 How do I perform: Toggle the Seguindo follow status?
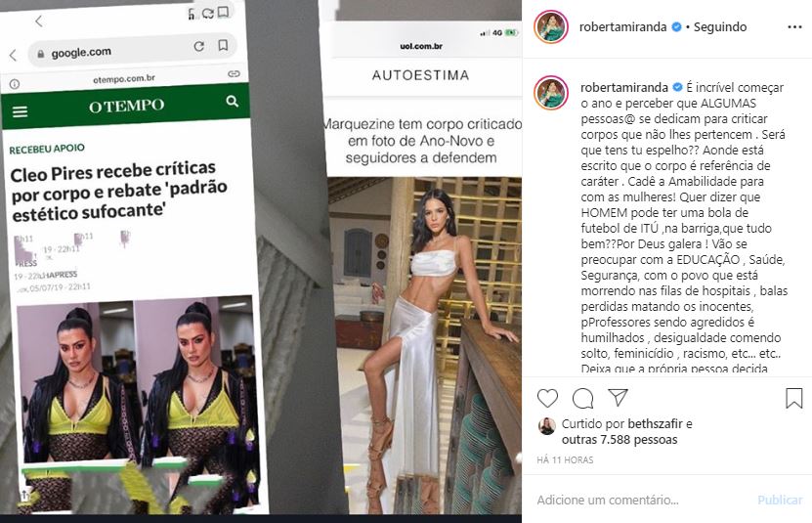click(x=720, y=27)
